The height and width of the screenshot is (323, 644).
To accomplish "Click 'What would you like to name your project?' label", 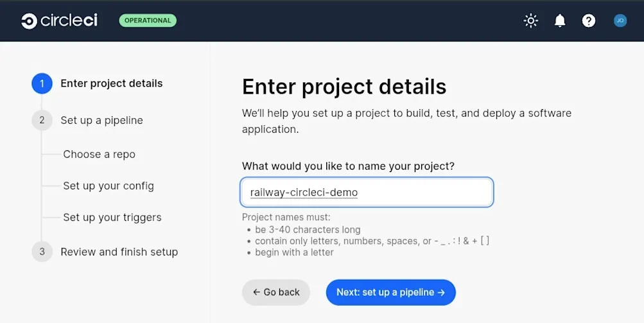I will [348, 166].
